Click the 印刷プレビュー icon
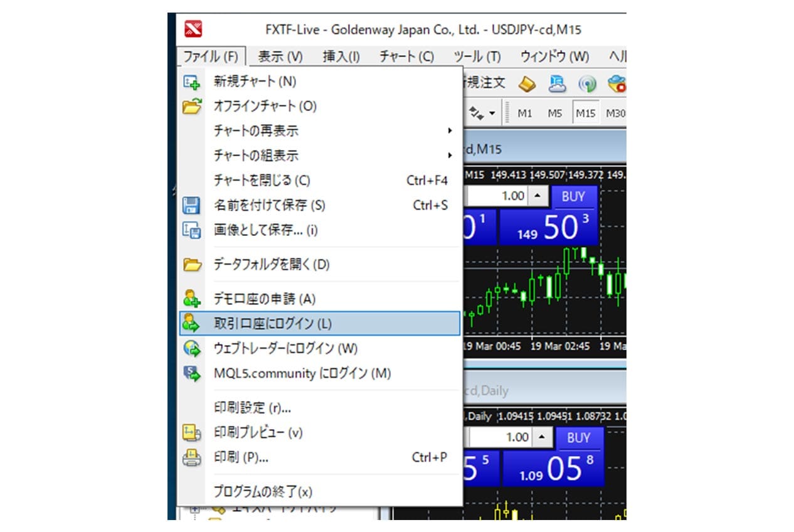 [x=191, y=433]
